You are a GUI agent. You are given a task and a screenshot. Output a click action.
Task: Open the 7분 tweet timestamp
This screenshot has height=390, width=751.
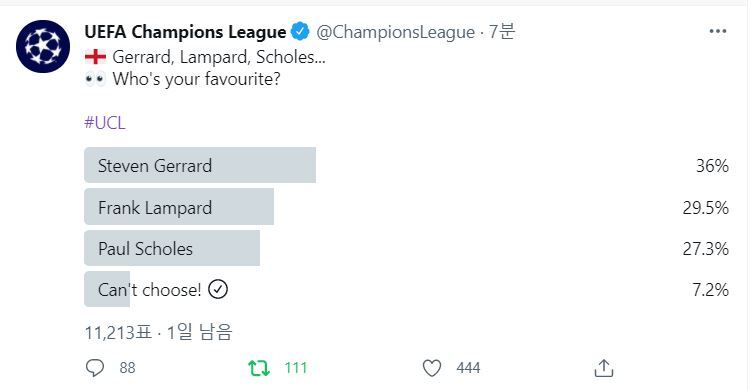501,32
